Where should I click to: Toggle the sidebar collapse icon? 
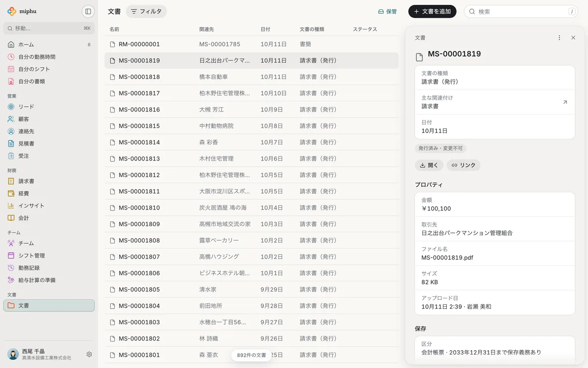click(88, 11)
